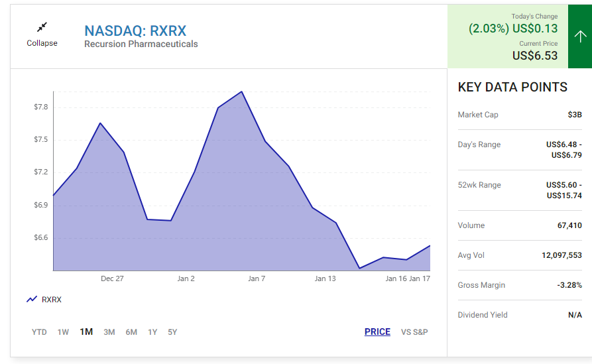592x364 pixels.
Task: Click Today's Change (2.03%) US$0.13 value
Action: (512, 29)
